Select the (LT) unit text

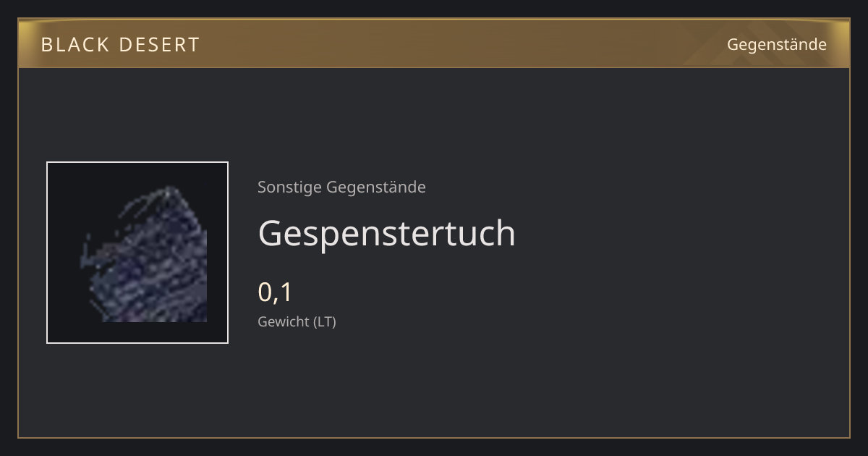(325, 321)
